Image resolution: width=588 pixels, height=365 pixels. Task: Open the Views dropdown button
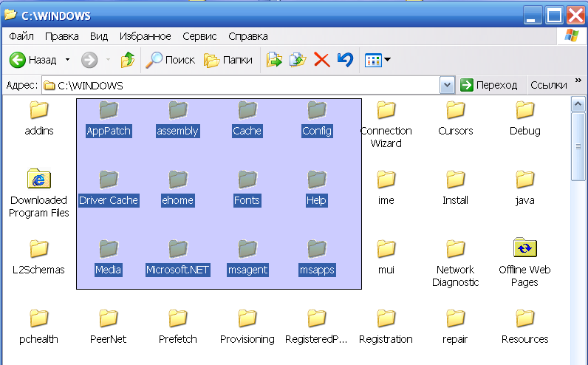[377, 60]
